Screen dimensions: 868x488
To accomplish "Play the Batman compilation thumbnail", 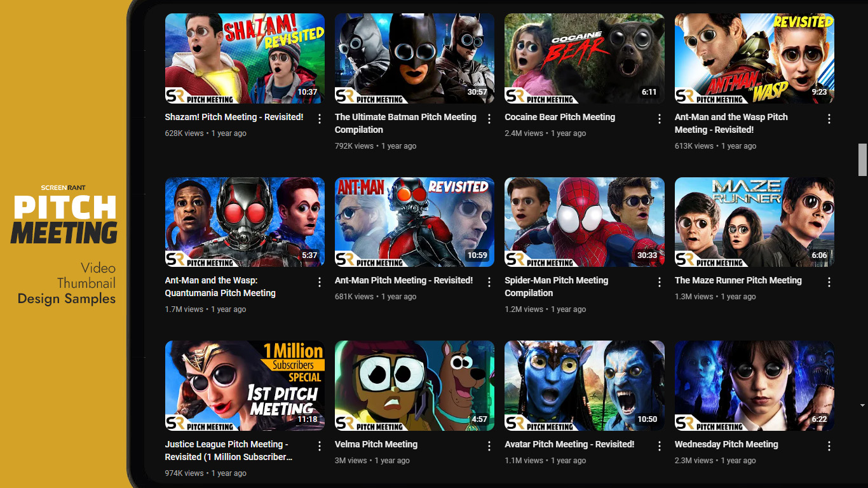I will pos(414,58).
